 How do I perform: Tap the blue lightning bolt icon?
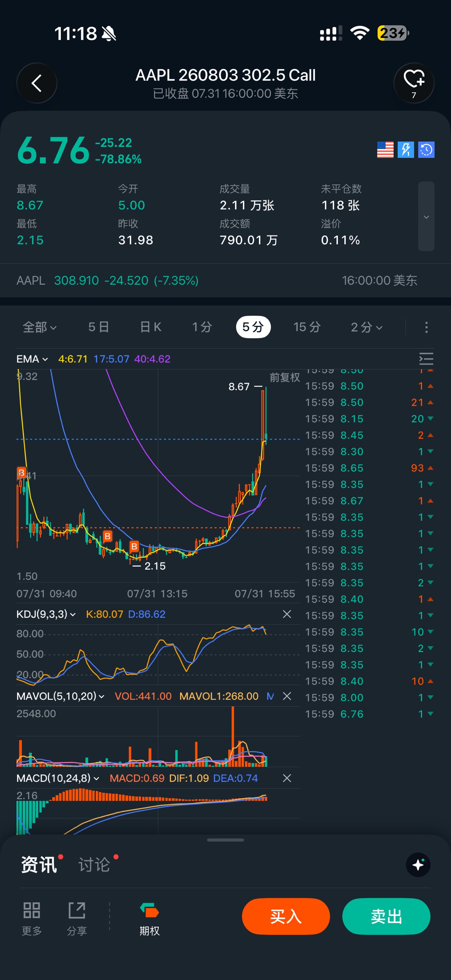pos(406,150)
